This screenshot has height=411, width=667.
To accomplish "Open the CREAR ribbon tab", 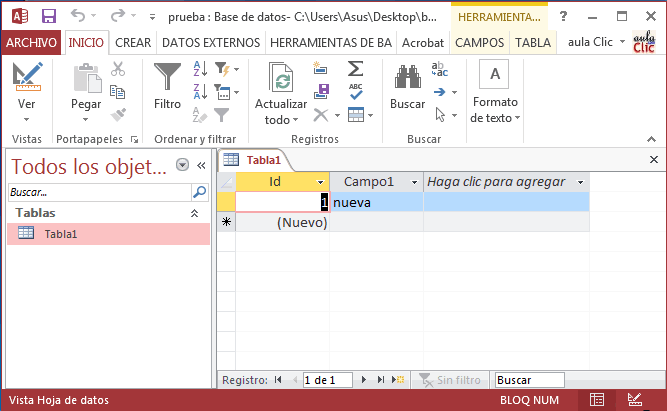I will point(133,42).
